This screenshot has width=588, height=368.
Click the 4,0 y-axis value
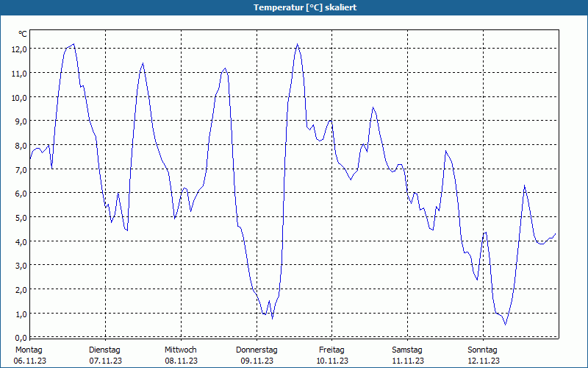point(21,241)
